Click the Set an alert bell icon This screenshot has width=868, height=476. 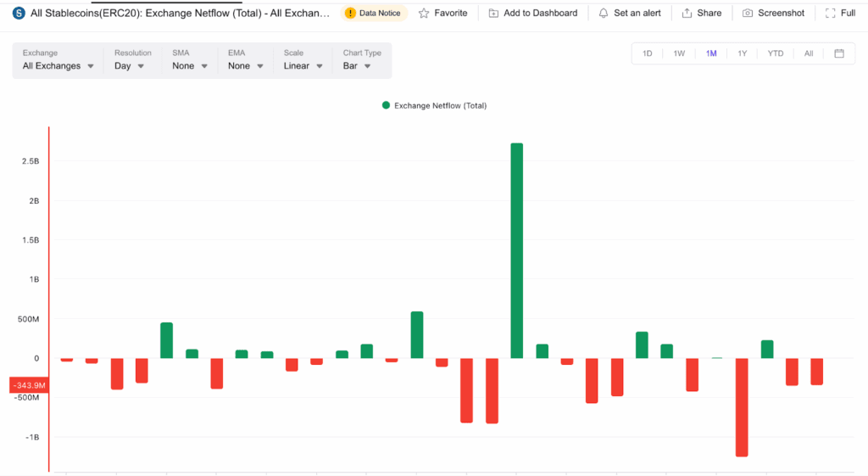point(604,14)
